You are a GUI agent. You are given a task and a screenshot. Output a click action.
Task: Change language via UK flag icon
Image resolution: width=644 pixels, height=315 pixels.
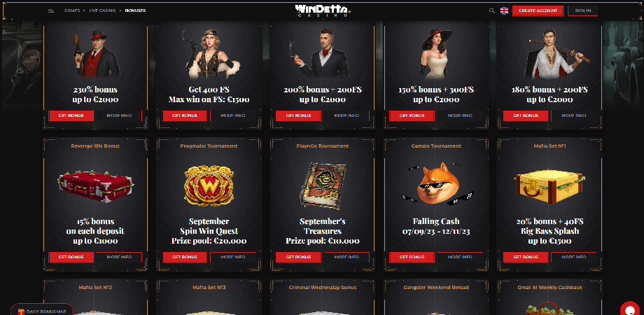point(504,10)
